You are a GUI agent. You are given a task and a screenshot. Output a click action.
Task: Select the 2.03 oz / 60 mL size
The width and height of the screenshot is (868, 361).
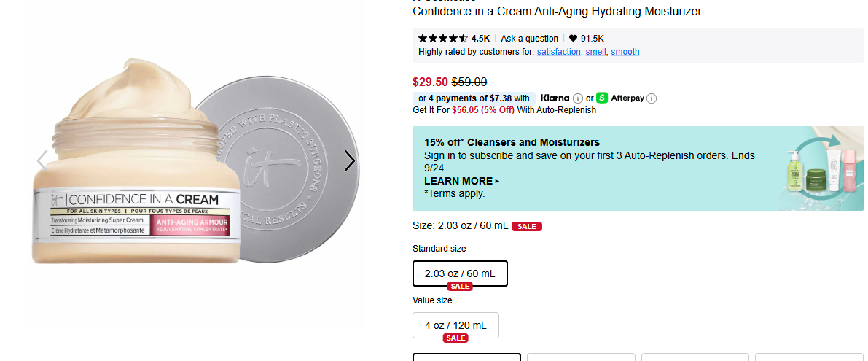click(460, 273)
